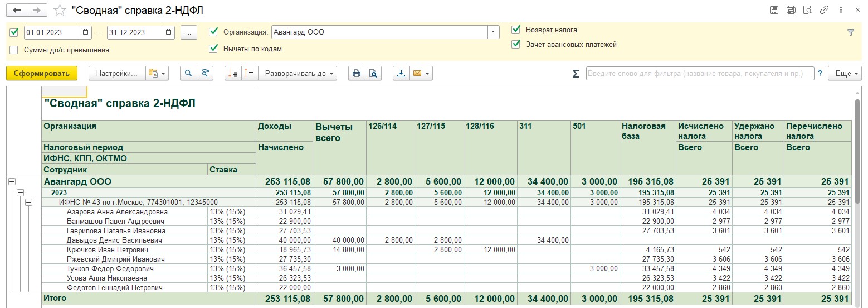Enable 'Суммы до/с превышения' checkbox
Viewport: 868px width, 308px height.
click(14, 50)
